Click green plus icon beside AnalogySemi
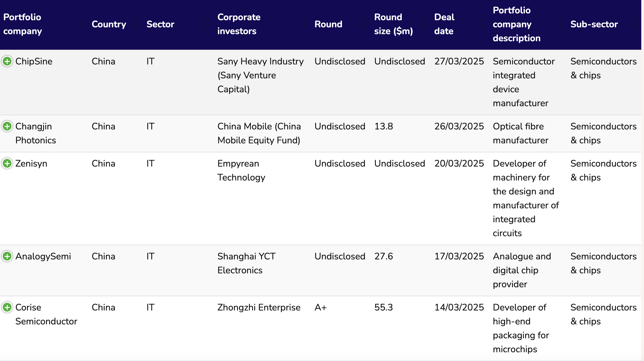This screenshot has height=361, width=644. (7, 256)
